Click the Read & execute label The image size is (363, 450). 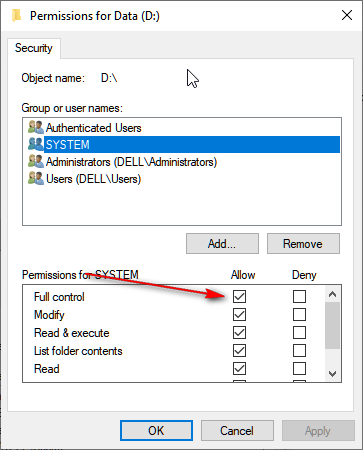pyautogui.click(x=72, y=333)
